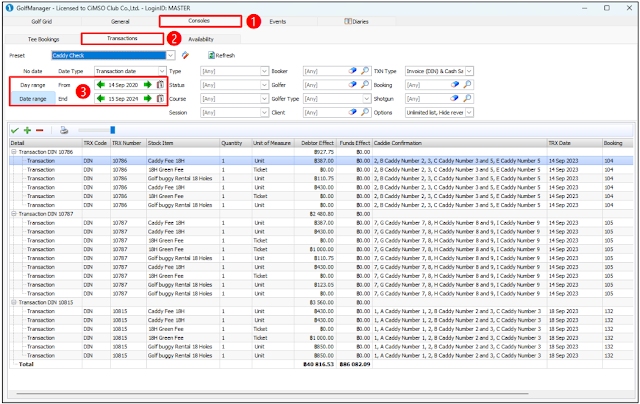The image size is (640, 404).
Task: Click the Refresh button
Action: pos(222,55)
